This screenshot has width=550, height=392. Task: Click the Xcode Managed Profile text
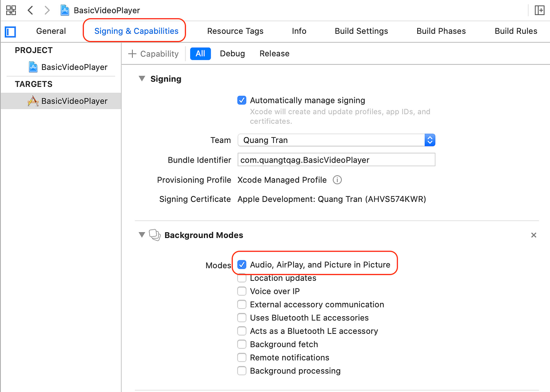(x=282, y=180)
